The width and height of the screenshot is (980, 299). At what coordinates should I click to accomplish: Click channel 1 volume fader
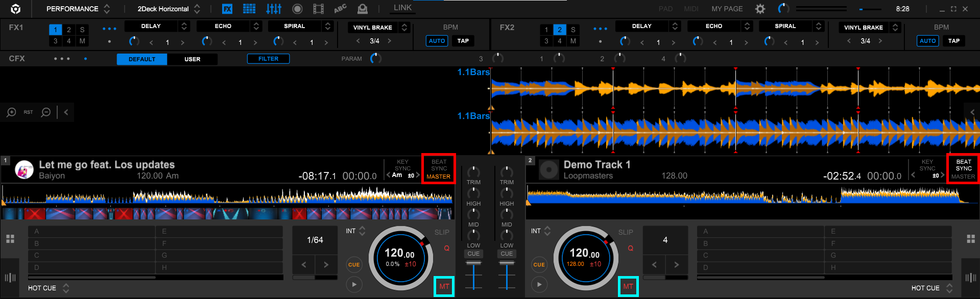[x=473, y=263]
